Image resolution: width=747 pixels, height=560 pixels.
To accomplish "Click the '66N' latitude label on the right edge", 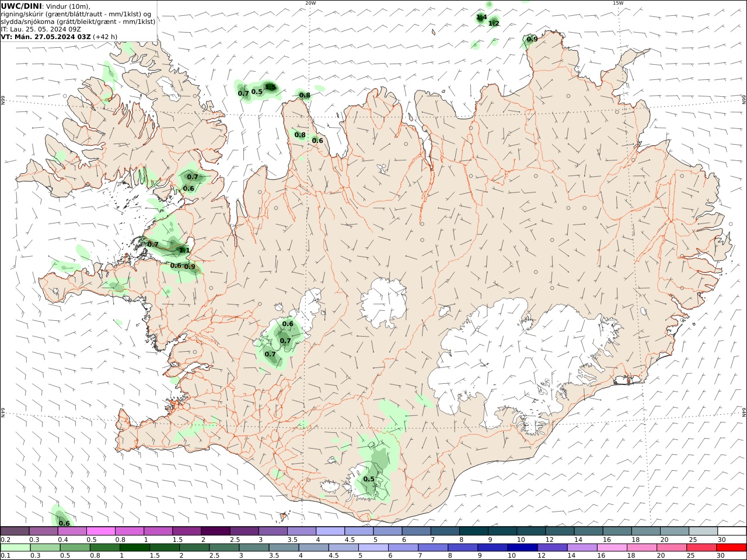I will click(744, 100).
